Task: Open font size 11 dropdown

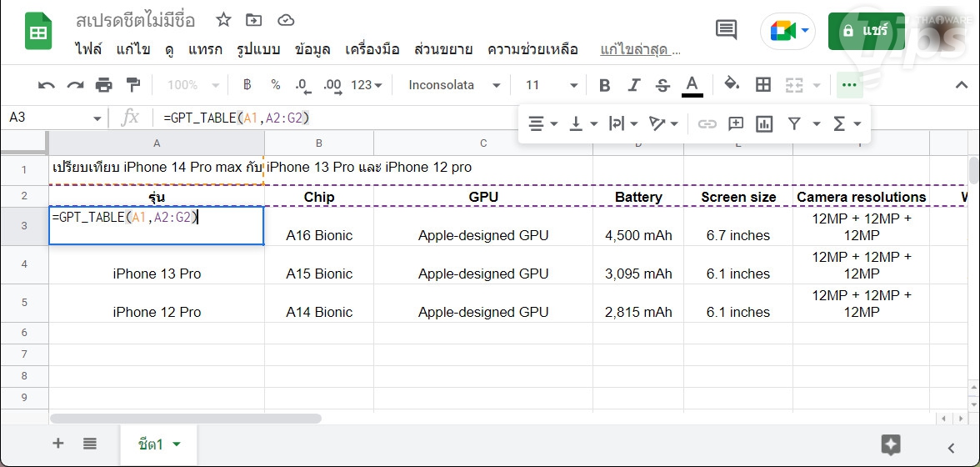Action: (x=551, y=85)
